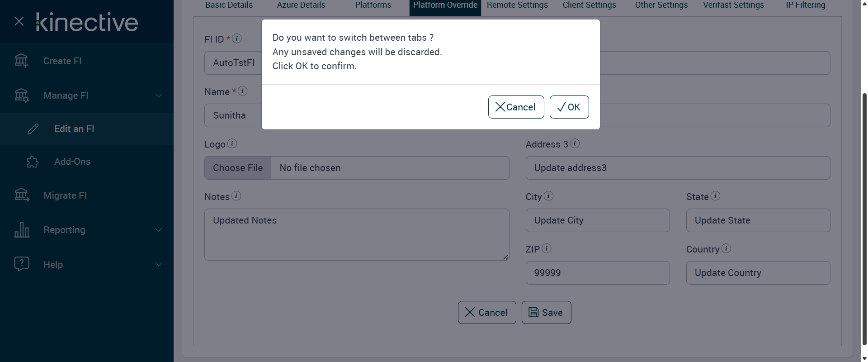
Task: Click the Migrate FI sidebar icon
Action: [x=21, y=195]
